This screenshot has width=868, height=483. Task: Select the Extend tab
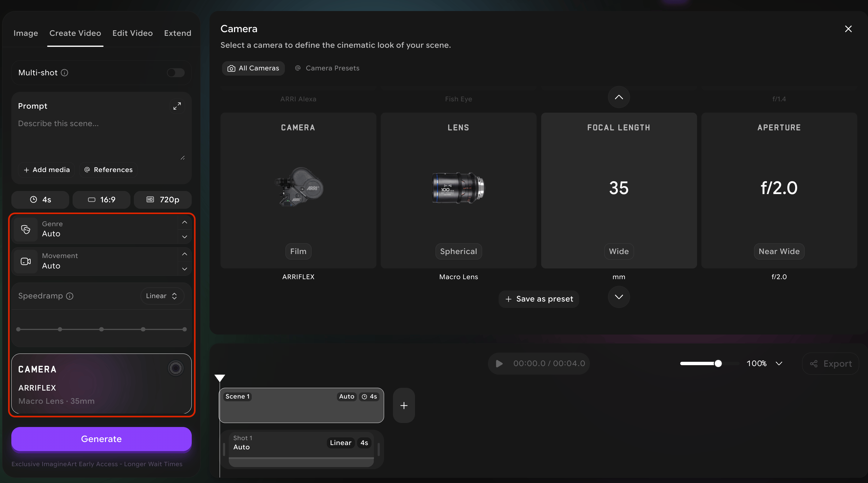click(178, 33)
